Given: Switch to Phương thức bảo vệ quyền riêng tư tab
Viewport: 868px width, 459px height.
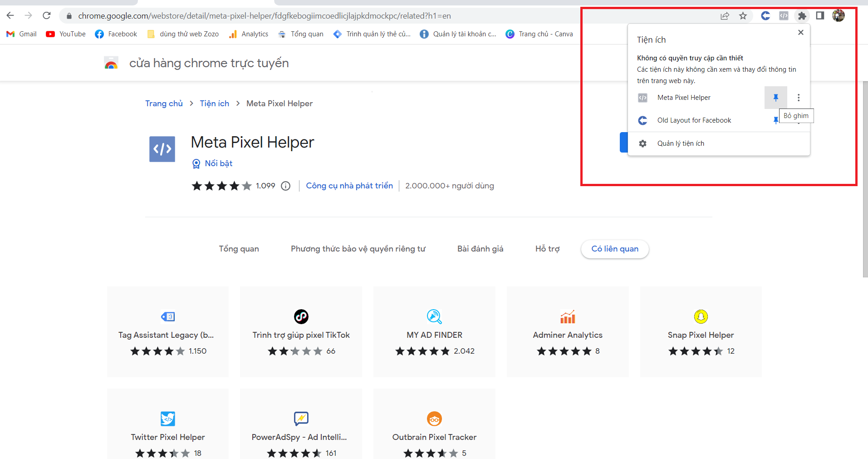Looking at the screenshot, I should (x=358, y=249).
